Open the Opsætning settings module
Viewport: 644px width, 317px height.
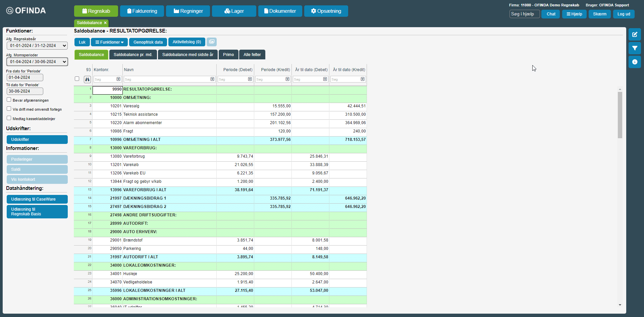(x=326, y=11)
